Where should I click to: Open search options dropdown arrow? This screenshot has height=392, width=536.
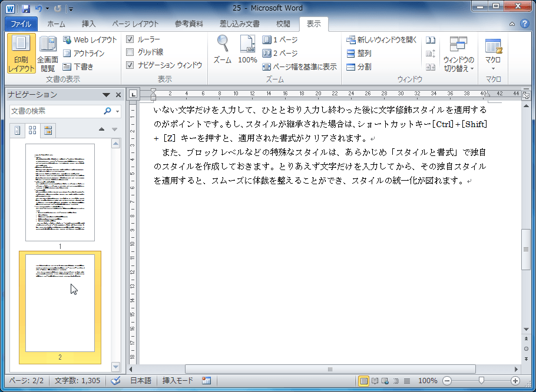coord(118,111)
